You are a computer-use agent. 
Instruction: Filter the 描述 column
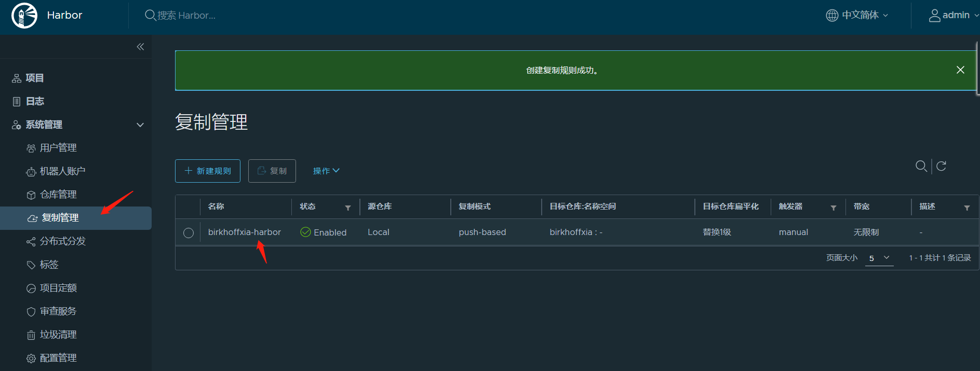click(x=967, y=208)
